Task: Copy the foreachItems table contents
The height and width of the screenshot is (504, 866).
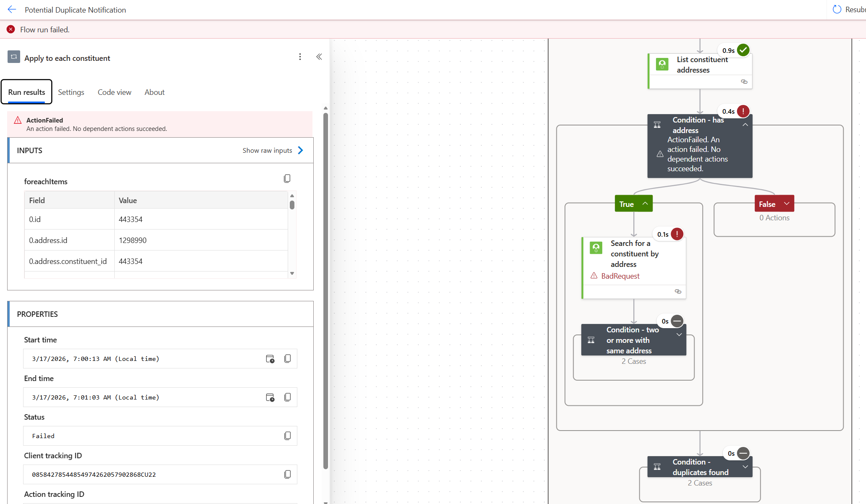Action: [x=287, y=179]
